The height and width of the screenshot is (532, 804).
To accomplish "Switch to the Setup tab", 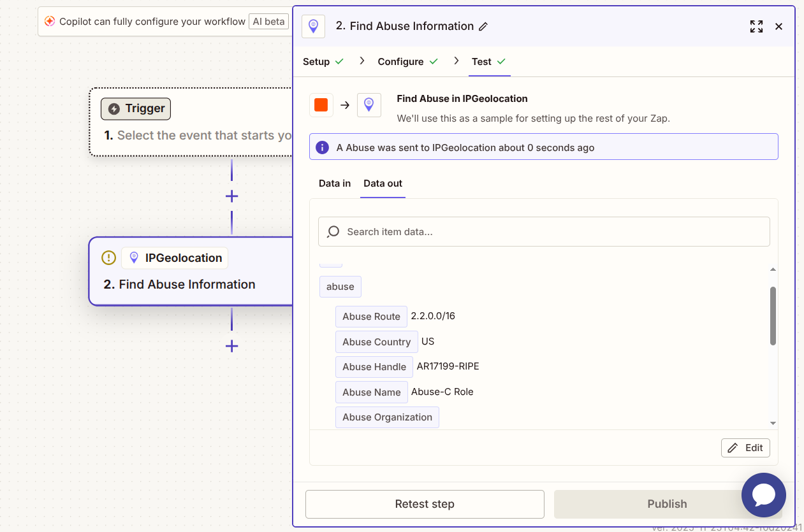I will (x=316, y=62).
